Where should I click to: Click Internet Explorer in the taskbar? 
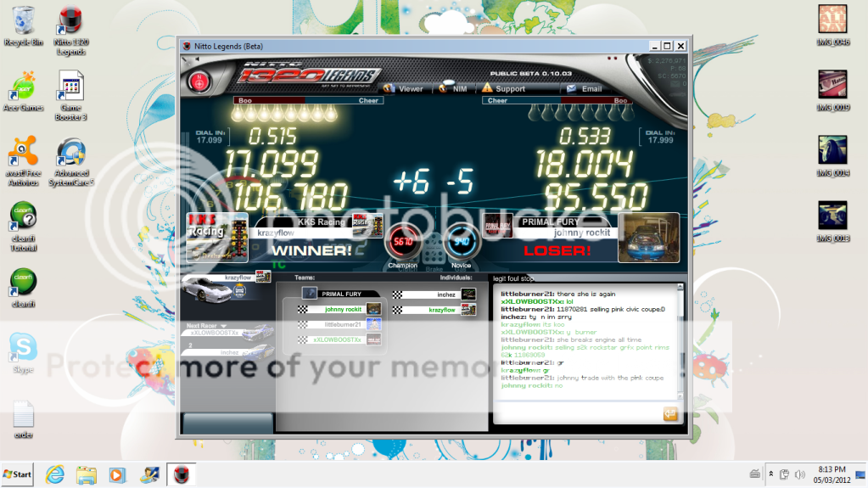[55, 474]
